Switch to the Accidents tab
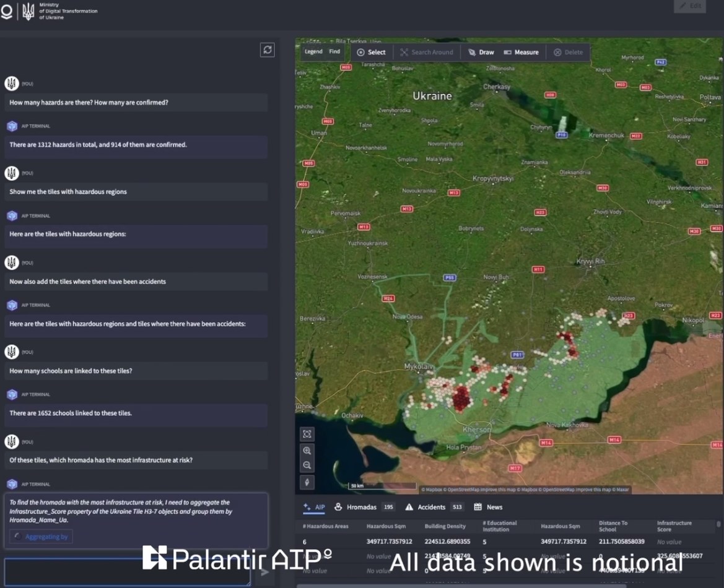Screen dimensions: 724x588 434,508
